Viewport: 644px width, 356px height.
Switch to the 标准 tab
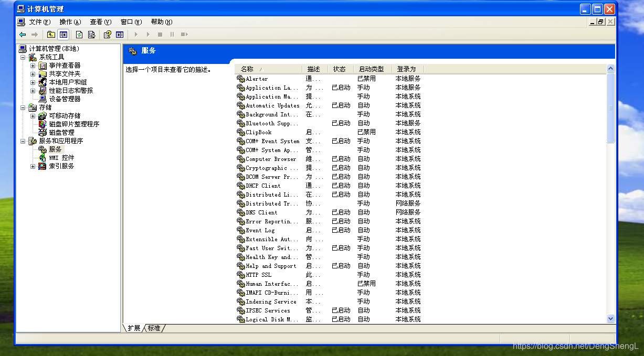point(154,328)
